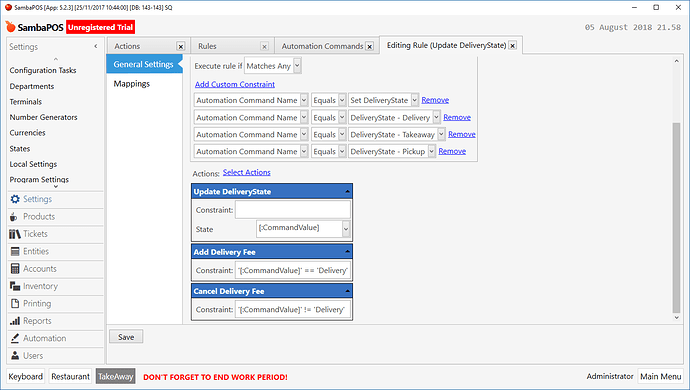690x390 pixels.
Task: Open Products section with cup icon
Action: click(55, 217)
